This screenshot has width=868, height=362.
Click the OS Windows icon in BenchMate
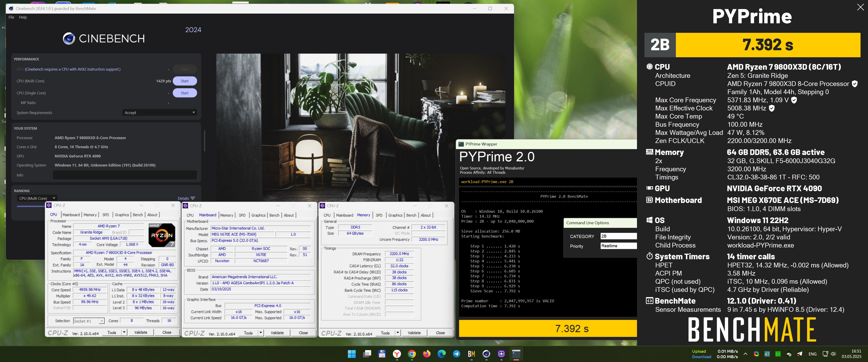[649, 220]
